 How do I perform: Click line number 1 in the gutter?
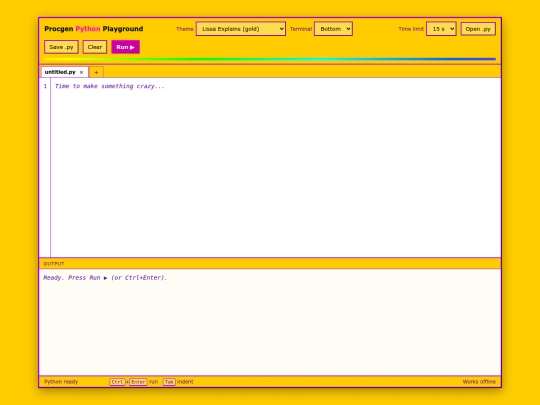coord(45,86)
